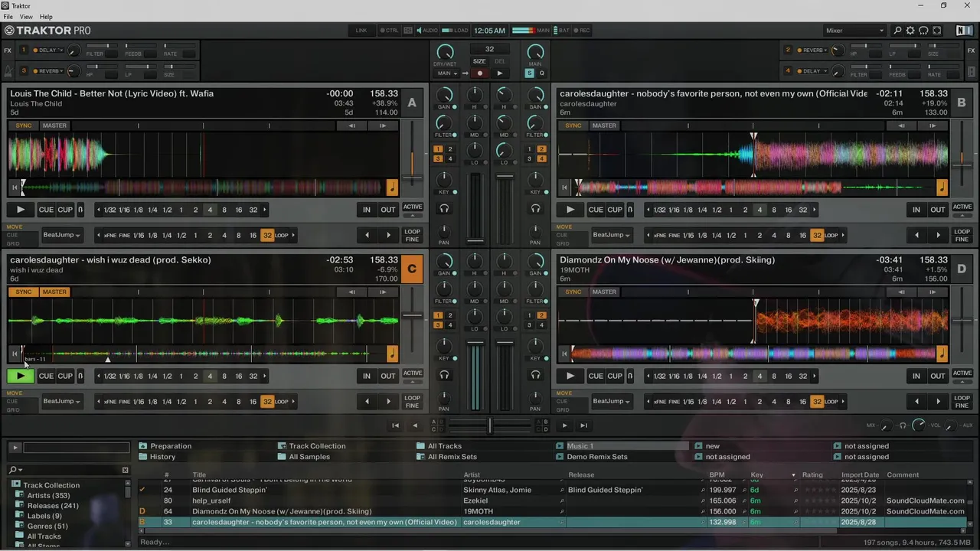The height and width of the screenshot is (551, 980).
Task: Toggle Deck C KEY lock knob indicator
Action: point(454,358)
